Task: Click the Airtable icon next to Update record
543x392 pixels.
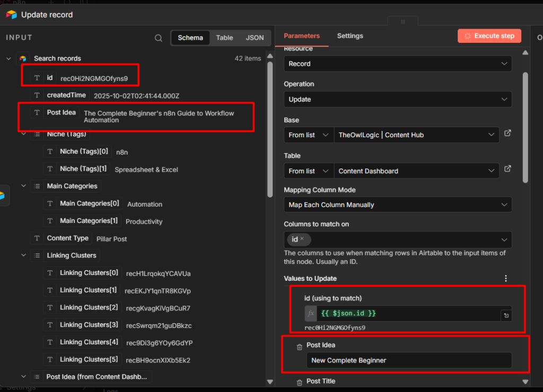Action: pos(12,15)
